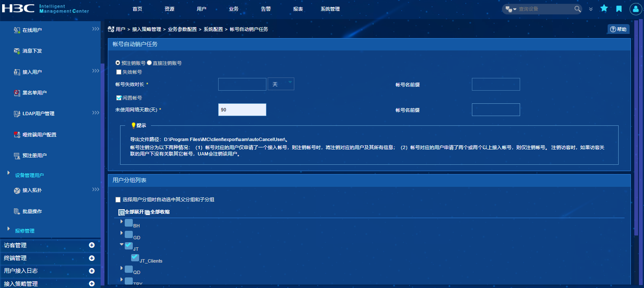The height and width of the screenshot is (288, 644).
Task: Select the 预注销账号 radio button
Action: click(118, 63)
